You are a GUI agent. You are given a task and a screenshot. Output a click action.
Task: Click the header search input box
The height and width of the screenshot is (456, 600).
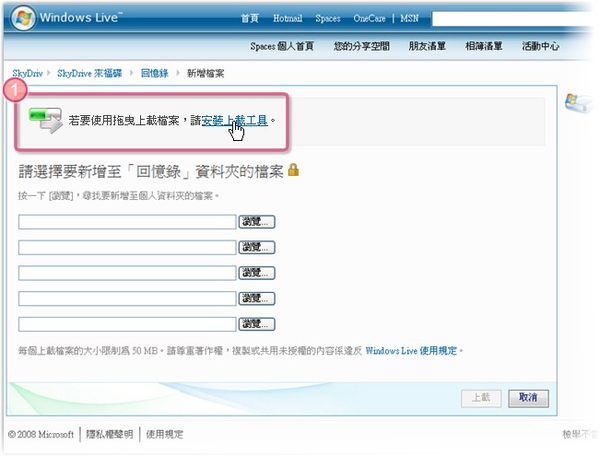(x=513, y=18)
